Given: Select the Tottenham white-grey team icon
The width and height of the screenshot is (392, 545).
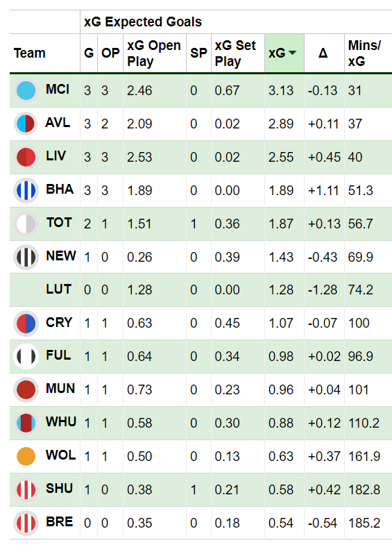Looking at the screenshot, I should (26, 224).
